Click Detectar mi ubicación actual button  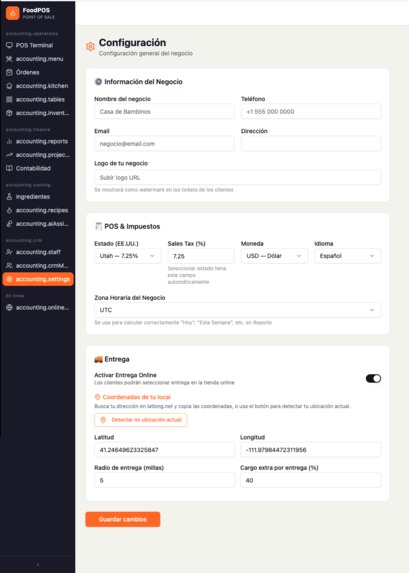pos(140,420)
